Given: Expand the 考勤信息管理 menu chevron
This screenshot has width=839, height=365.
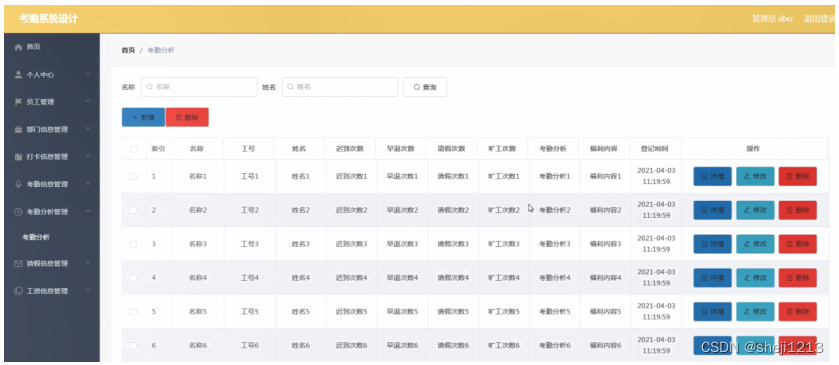Looking at the screenshot, I should click(88, 184).
